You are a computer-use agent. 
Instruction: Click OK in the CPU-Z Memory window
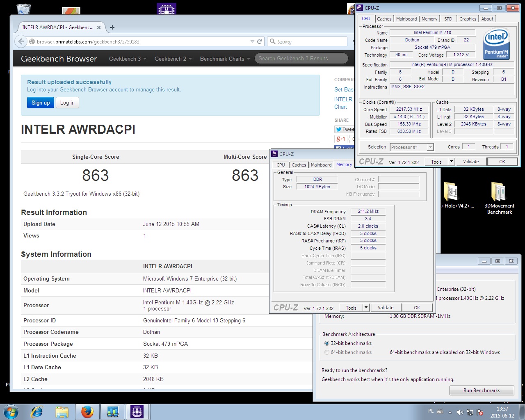(x=417, y=308)
